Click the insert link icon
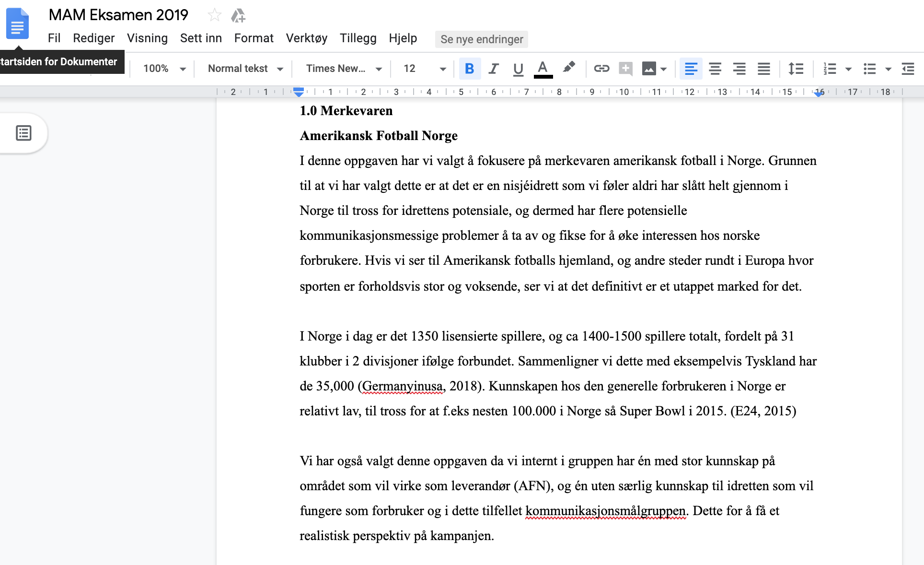This screenshot has height=565, width=924. tap(601, 69)
